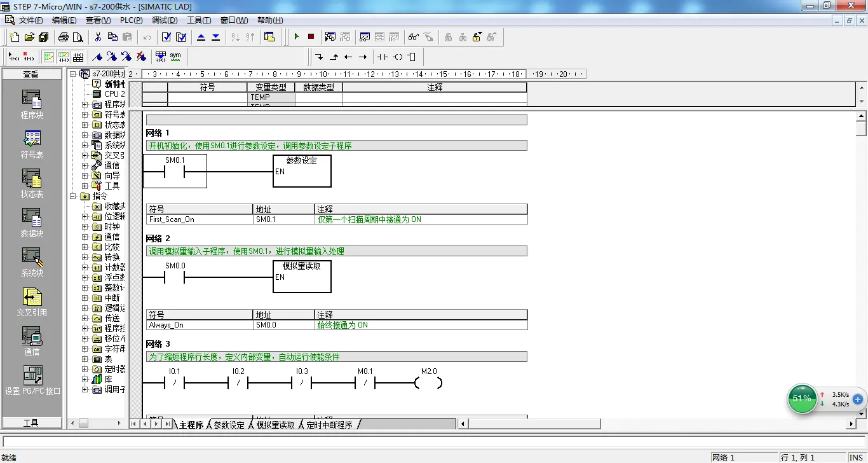Insert a box instruction from the LAD toolbar

(x=412, y=57)
